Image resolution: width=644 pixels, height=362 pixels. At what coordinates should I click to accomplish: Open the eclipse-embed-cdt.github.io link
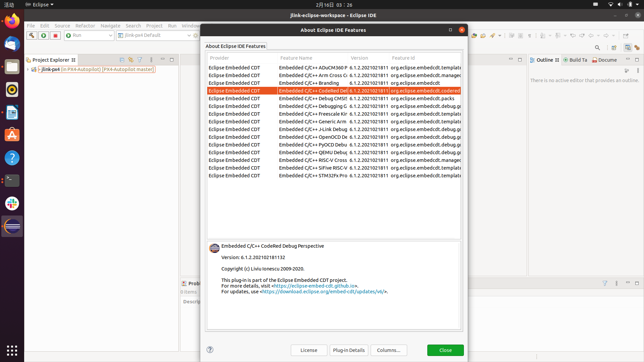pyautogui.click(x=314, y=286)
